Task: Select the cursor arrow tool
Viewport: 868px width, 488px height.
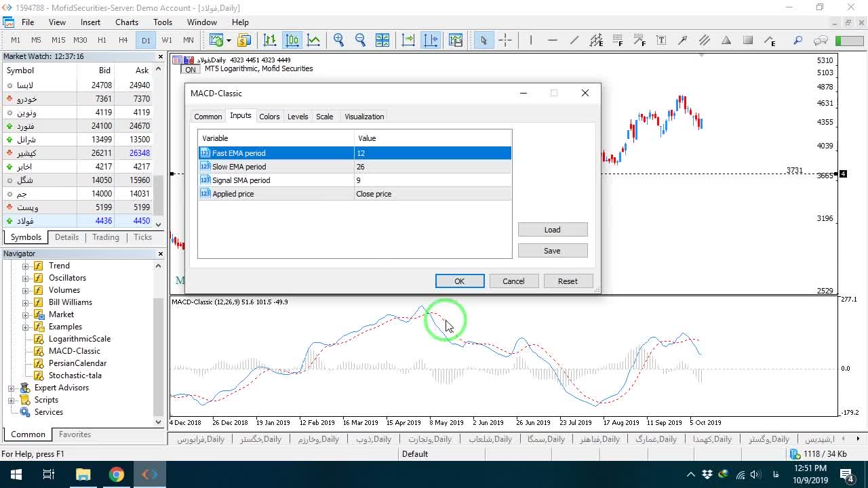Action: pyautogui.click(x=484, y=40)
